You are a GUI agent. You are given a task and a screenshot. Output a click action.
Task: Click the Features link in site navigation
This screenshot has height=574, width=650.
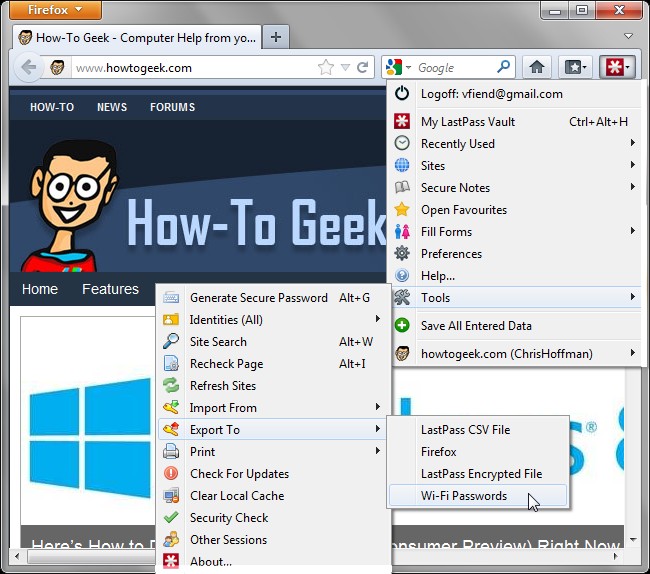tap(110, 289)
